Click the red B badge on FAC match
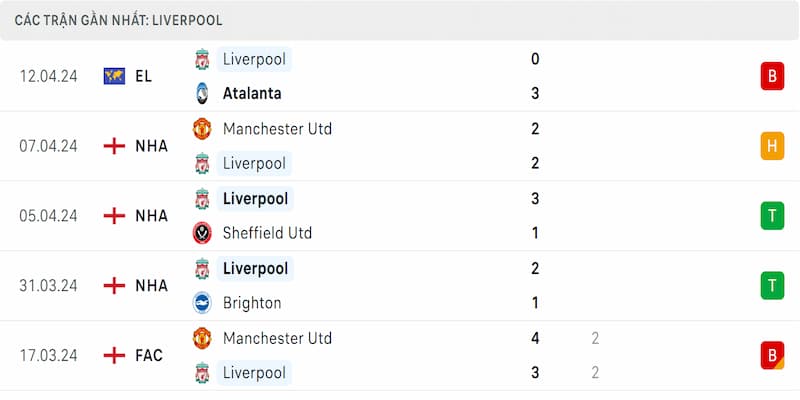 click(772, 356)
